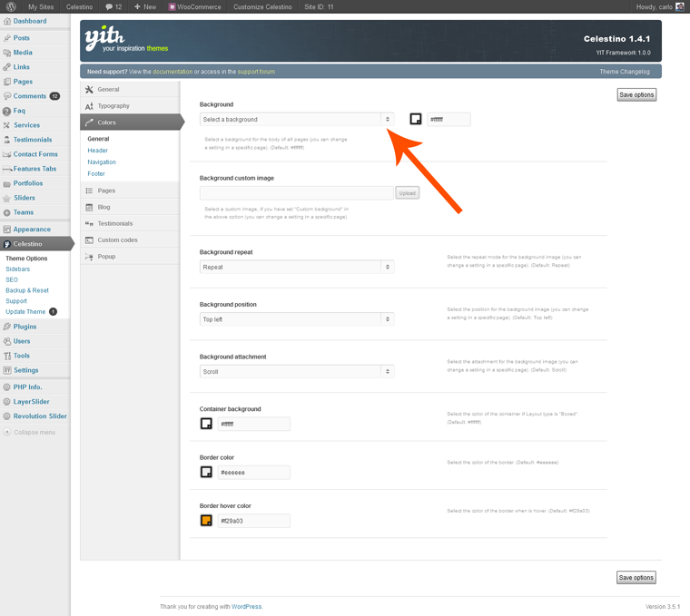Click the Border color hex input field

pyautogui.click(x=254, y=473)
